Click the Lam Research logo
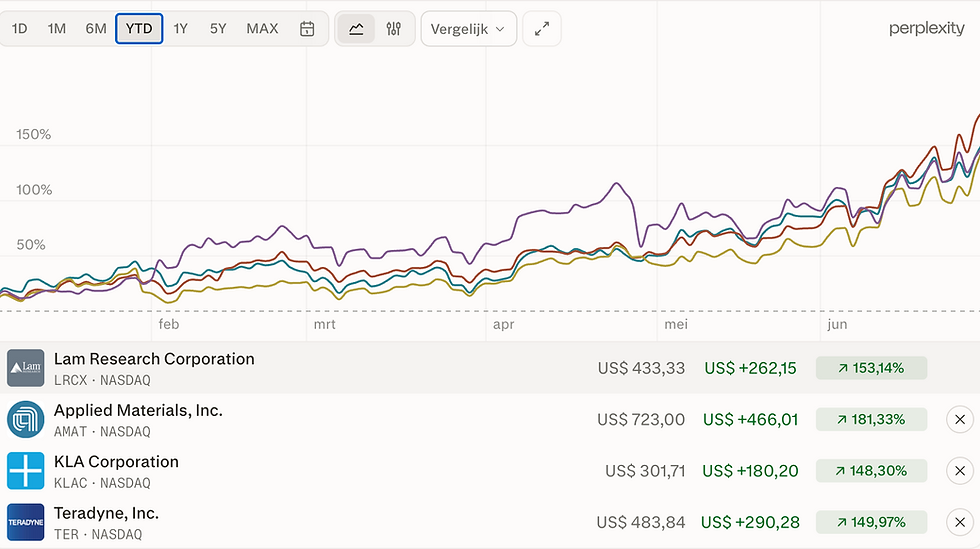The height and width of the screenshot is (549, 980). point(26,368)
